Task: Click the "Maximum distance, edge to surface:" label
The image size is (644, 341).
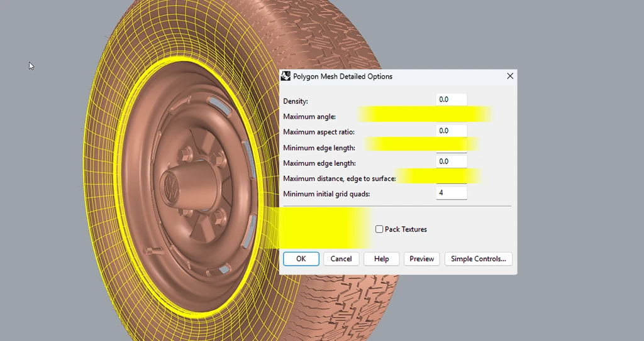Action: pos(339,179)
